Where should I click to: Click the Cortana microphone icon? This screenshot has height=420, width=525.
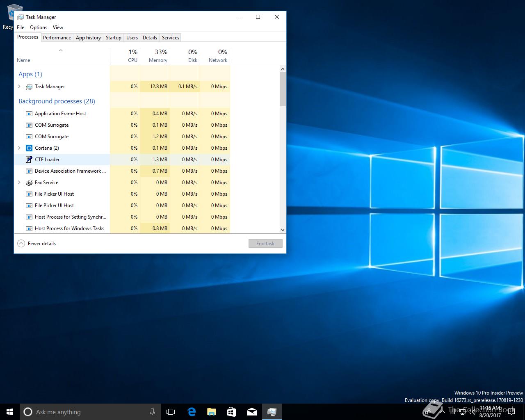click(152, 412)
